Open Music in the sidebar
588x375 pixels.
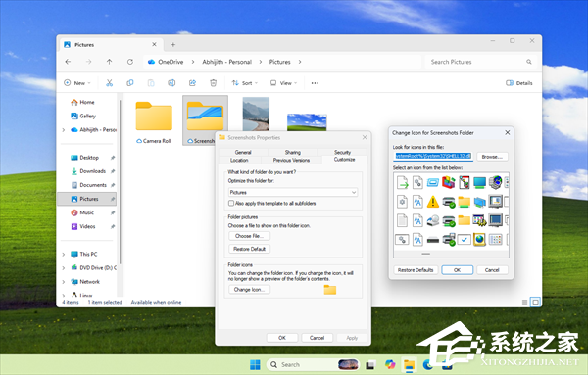[86, 212]
